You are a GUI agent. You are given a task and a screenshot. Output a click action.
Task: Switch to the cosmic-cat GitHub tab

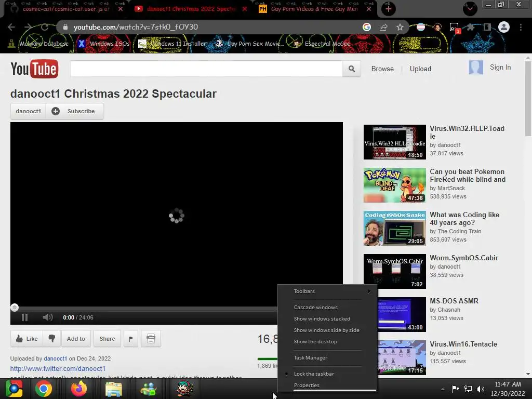click(x=66, y=9)
